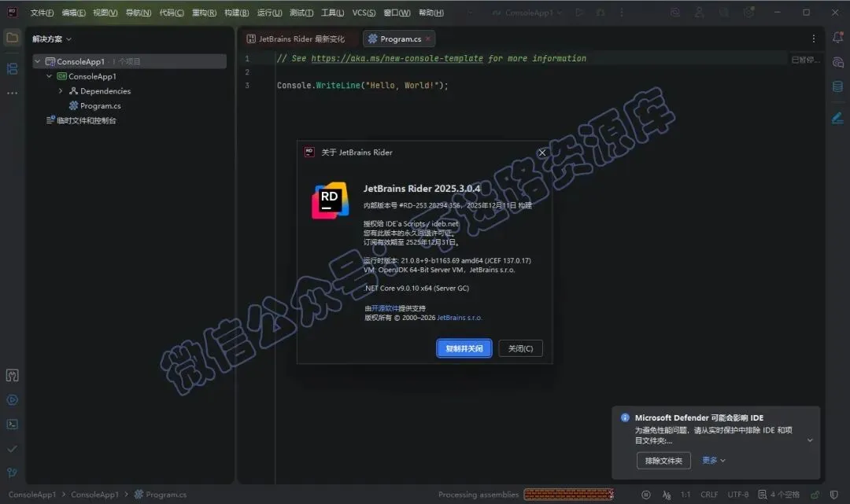Open the 开源软件 link in About dialog
Screen dimensions: 850x504
(x=385, y=308)
